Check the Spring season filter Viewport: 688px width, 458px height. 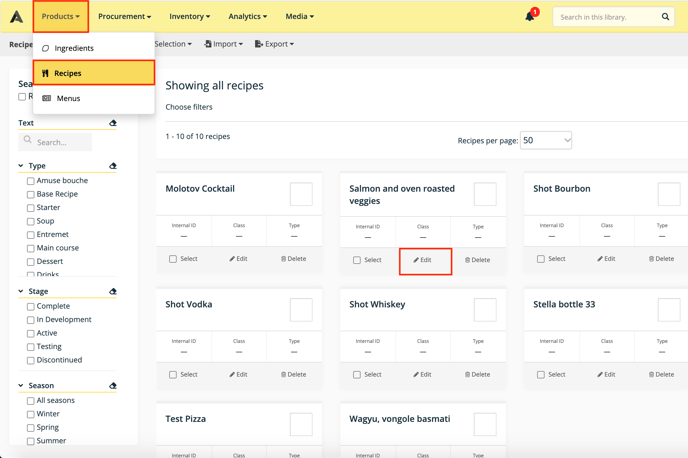[x=30, y=428]
